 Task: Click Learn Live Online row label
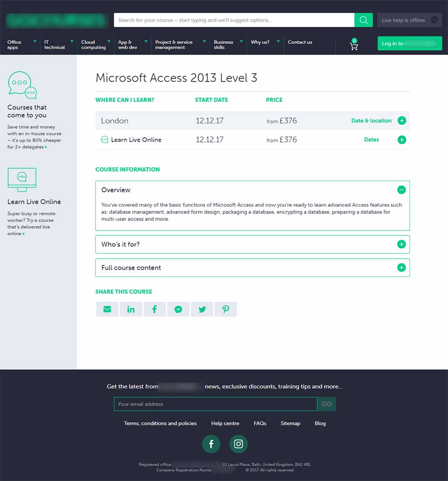[x=136, y=139]
